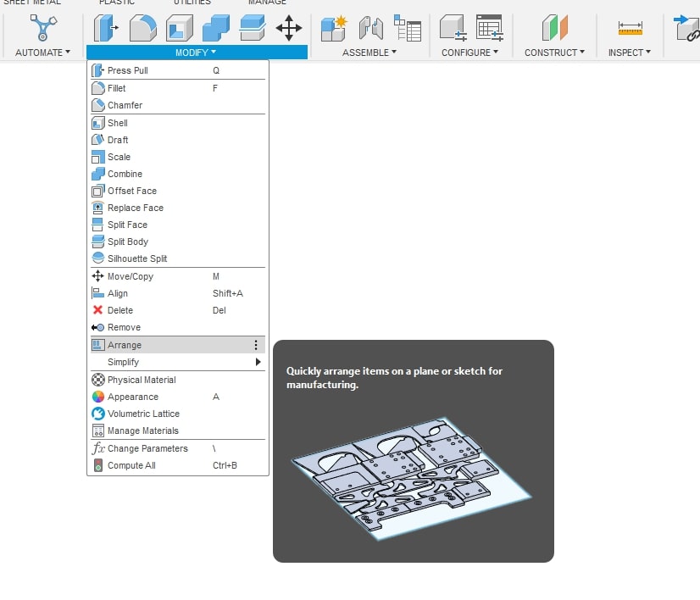This screenshot has height=600, width=700.
Task: Click the Press Pull toolbar icon
Action: 106,28
